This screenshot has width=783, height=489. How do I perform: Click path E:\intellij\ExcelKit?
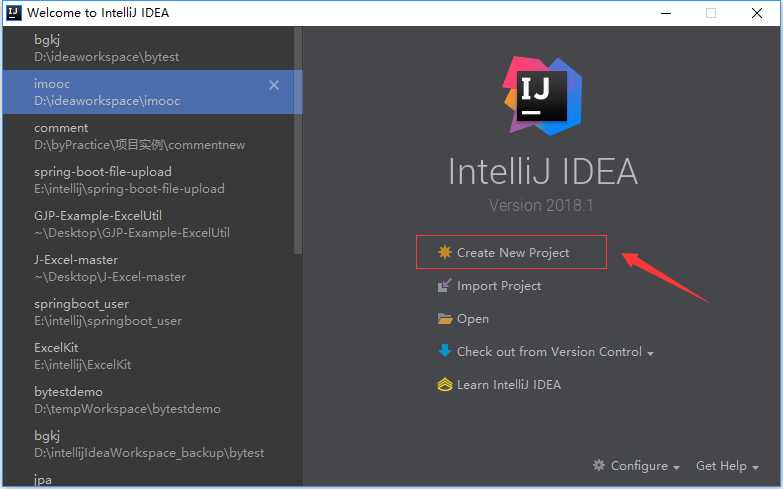(82, 365)
